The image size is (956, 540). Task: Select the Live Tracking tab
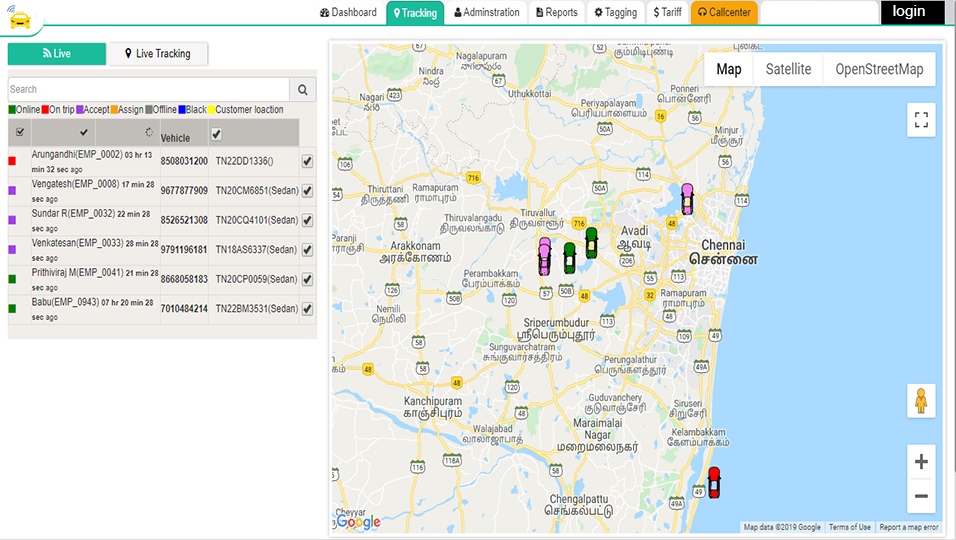click(x=157, y=54)
